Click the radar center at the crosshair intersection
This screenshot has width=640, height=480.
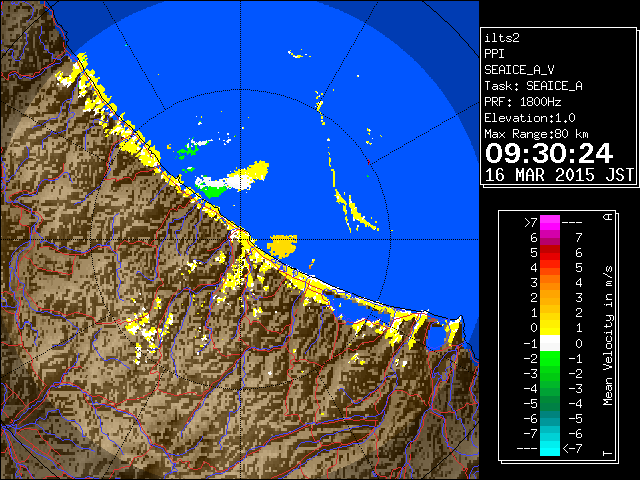click(240, 240)
